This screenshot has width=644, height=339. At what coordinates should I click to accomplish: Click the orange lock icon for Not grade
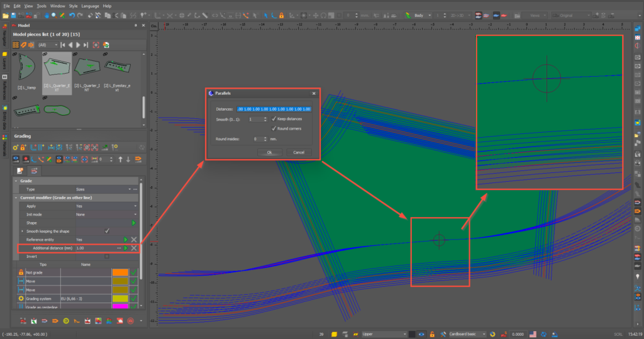pyautogui.click(x=21, y=272)
